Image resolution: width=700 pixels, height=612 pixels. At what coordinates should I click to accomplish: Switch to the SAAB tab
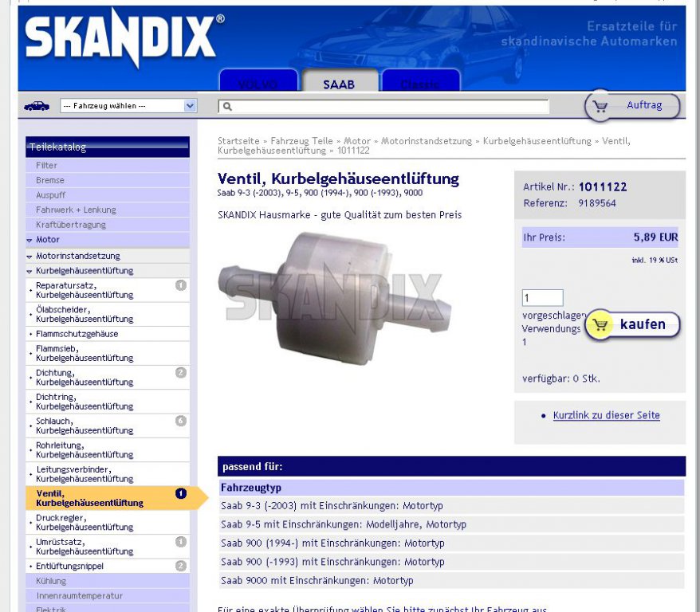click(x=340, y=80)
